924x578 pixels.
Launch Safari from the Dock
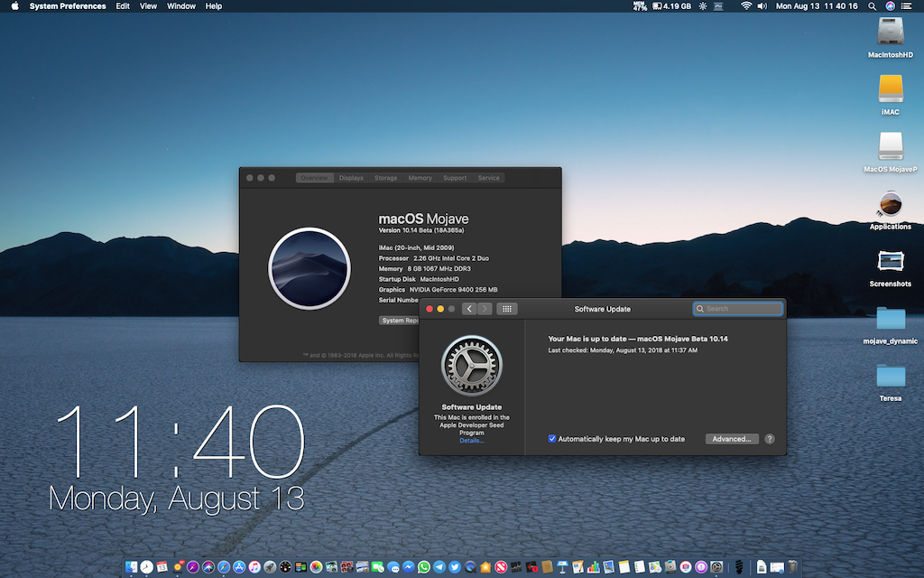[x=224, y=567]
